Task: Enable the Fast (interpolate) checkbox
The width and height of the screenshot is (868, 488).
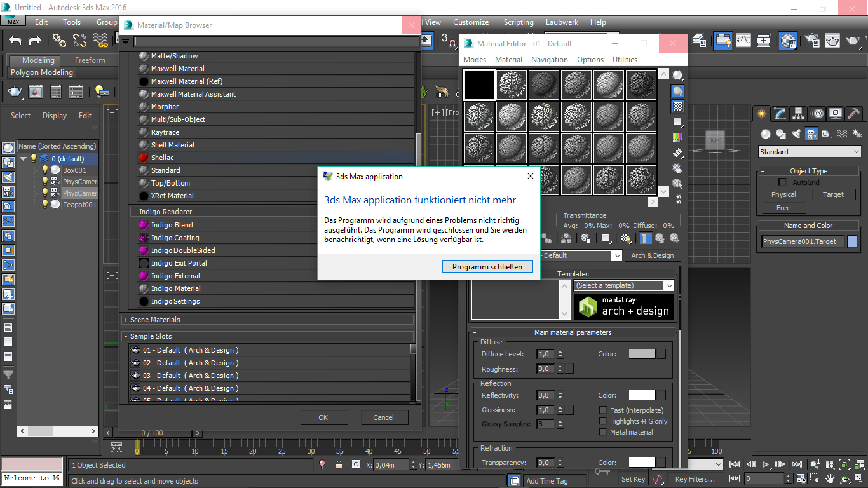Action: pos(604,410)
